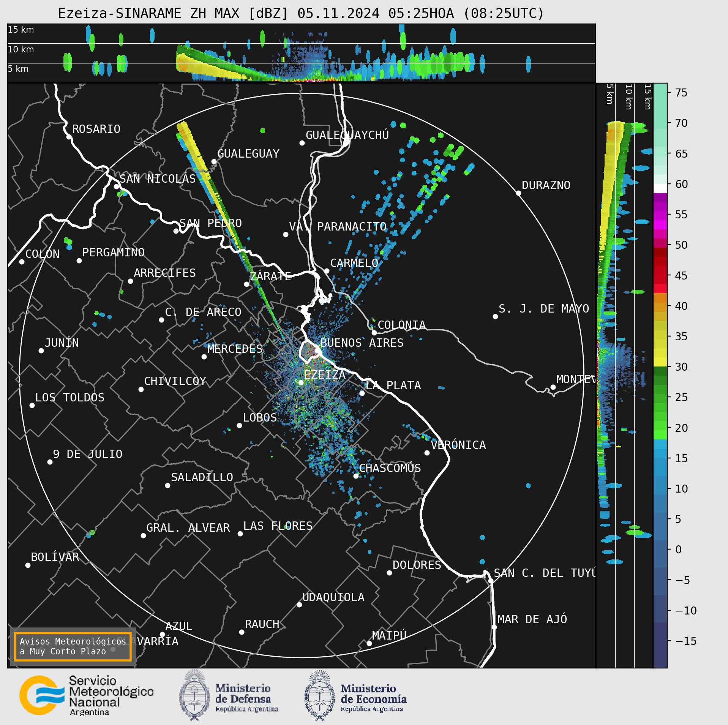728x725 pixels.
Task: Click the "S. J. DE MAYO" map label
Action: [544, 308]
